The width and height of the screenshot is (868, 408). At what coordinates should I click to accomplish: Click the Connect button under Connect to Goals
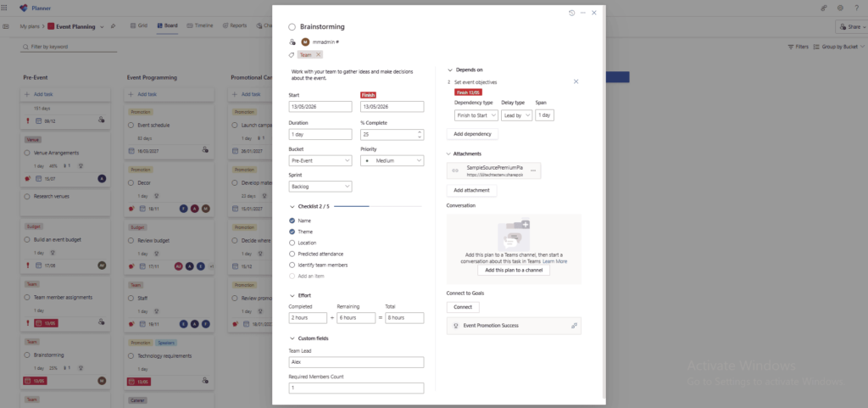463,307
